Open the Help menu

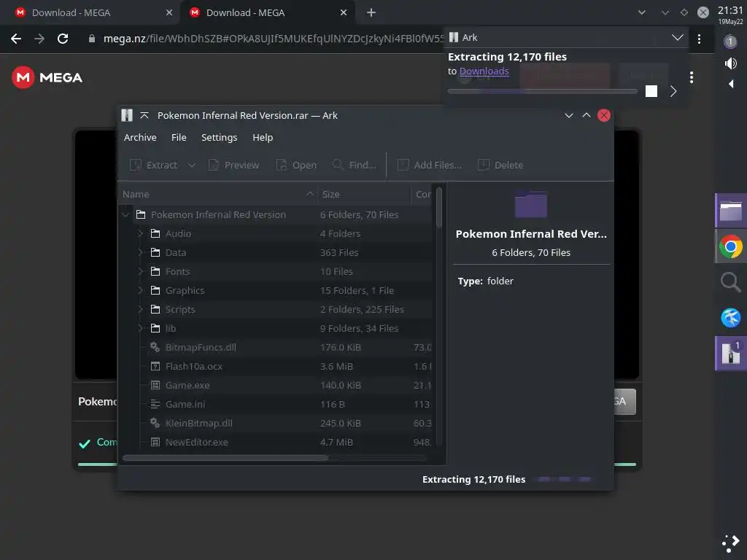(263, 137)
